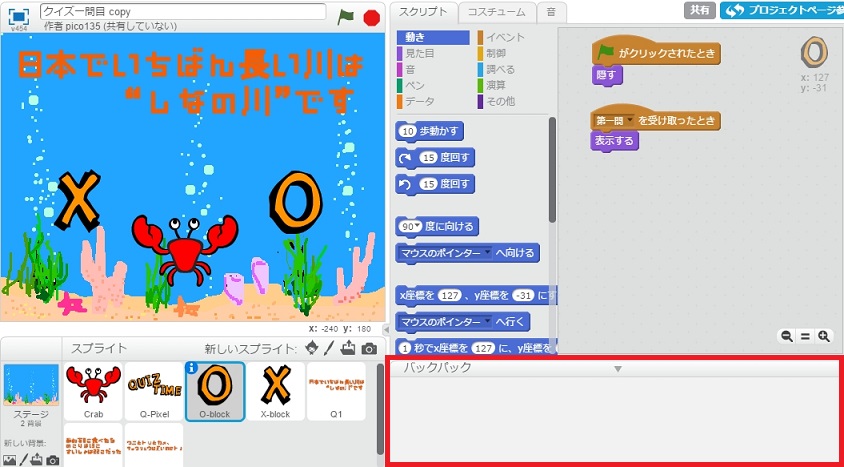The height and width of the screenshot is (467, 844).
Task: Zoom in the scripts area
Action: pos(823,337)
